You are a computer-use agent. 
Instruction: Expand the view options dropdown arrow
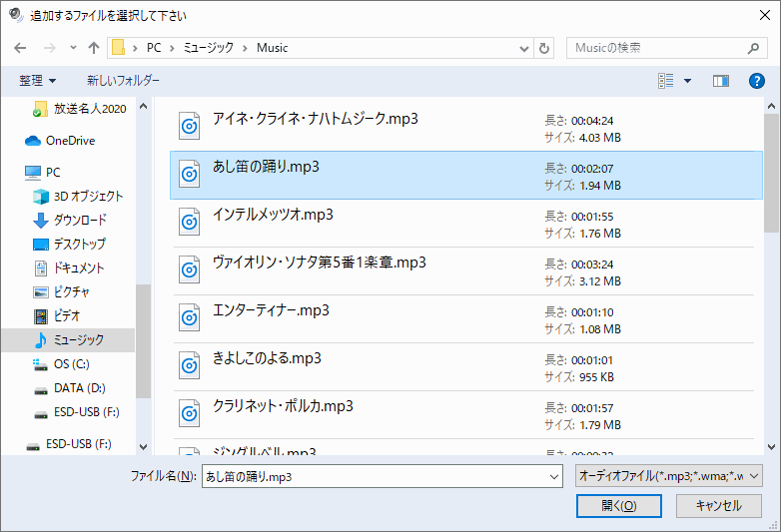tap(687, 80)
